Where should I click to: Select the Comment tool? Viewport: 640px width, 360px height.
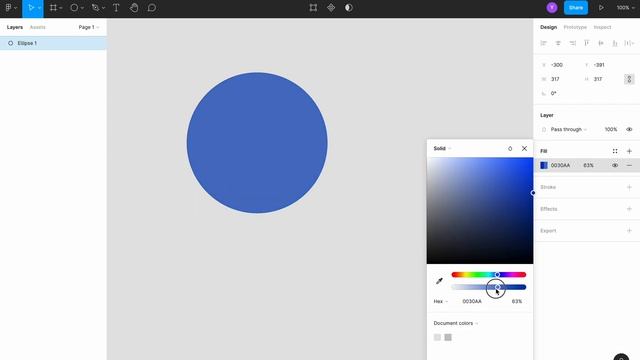tap(151, 8)
